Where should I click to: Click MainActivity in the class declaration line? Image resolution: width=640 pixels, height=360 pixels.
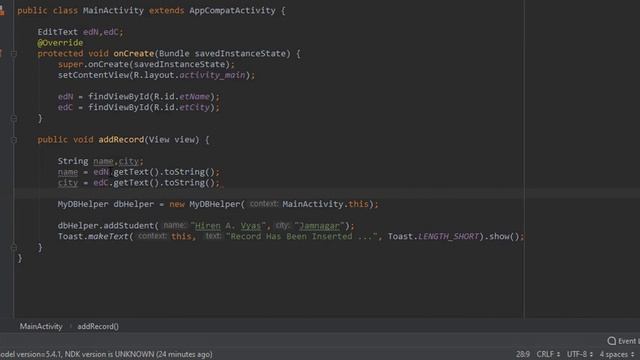[113, 11]
